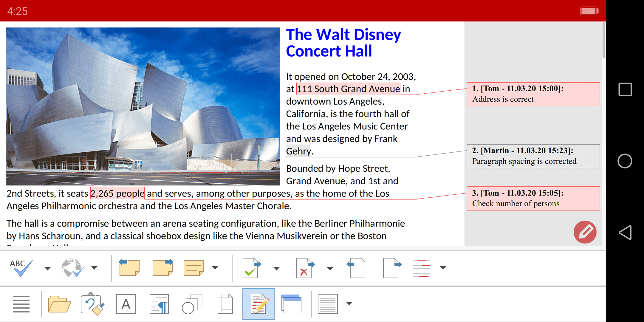Click the ABC spell check icon
The image size is (644, 322).
point(21,268)
